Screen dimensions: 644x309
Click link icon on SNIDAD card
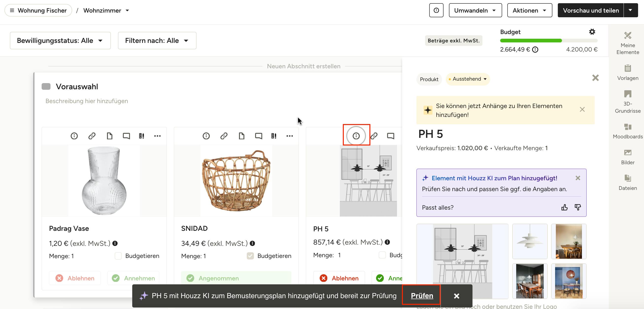[x=224, y=136]
